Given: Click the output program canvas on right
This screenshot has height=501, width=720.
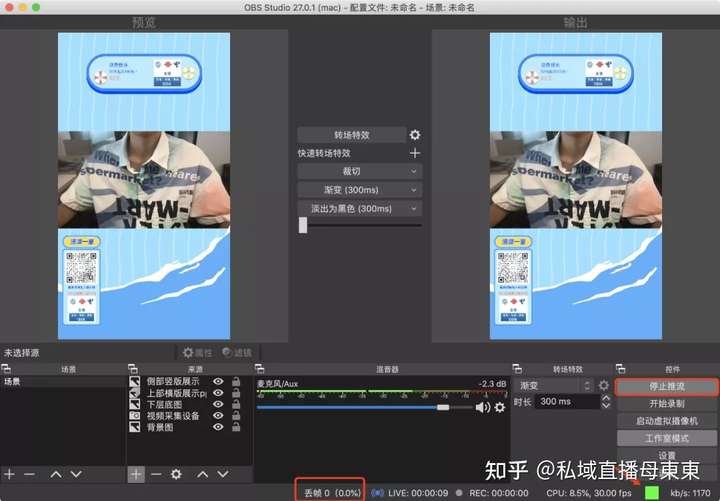Looking at the screenshot, I should click(x=576, y=186).
